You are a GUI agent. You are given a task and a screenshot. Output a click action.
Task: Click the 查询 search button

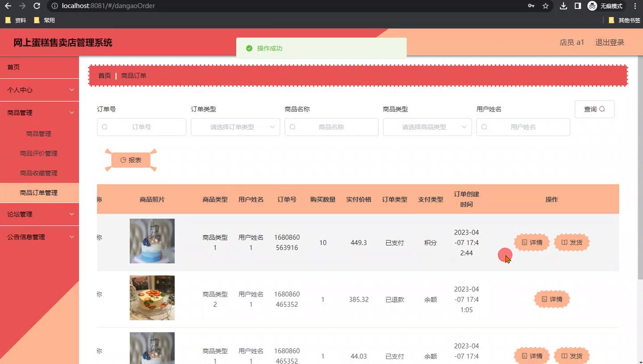594,109
